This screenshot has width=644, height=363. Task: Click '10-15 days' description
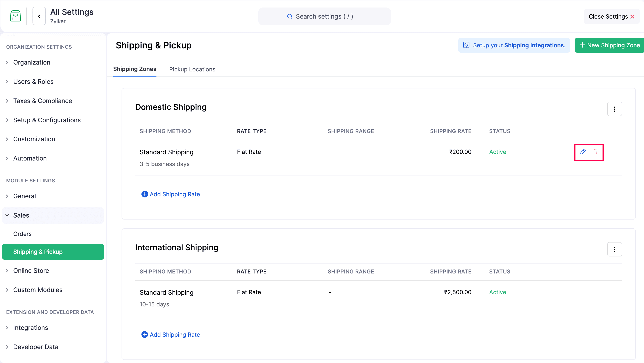click(154, 304)
